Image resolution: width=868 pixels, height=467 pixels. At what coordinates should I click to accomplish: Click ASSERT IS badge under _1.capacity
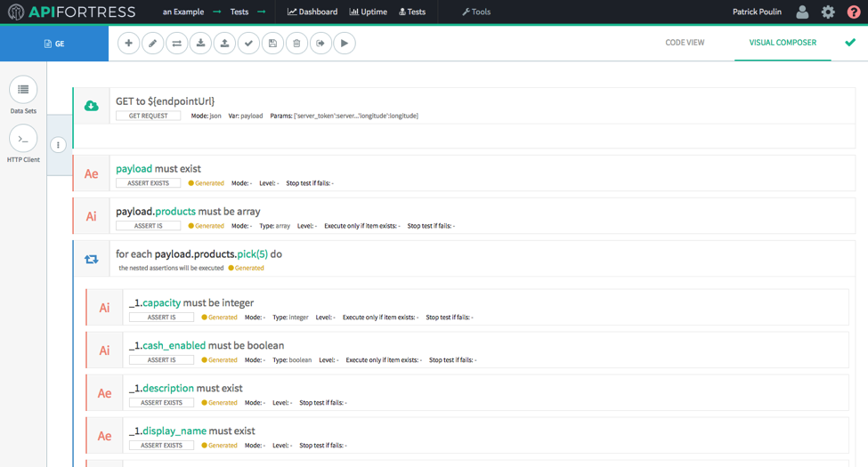(x=161, y=317)
